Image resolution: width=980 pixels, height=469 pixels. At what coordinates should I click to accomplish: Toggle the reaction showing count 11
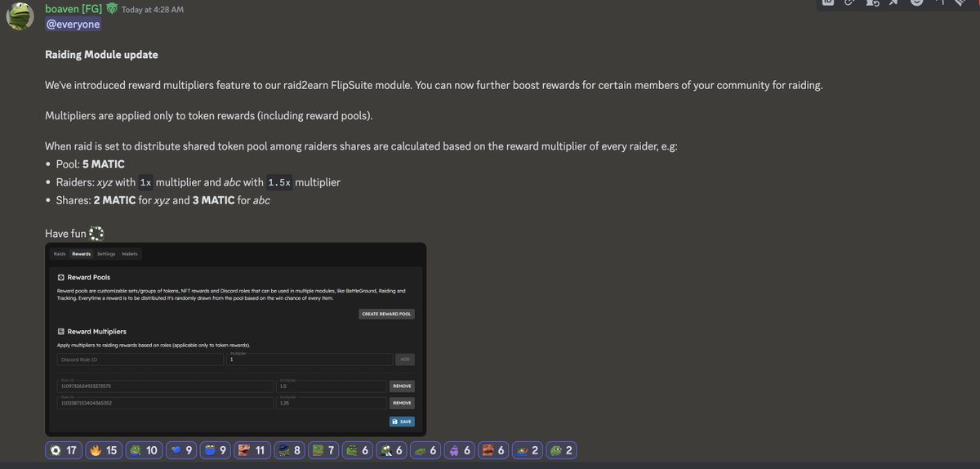(x=253, y=449)
